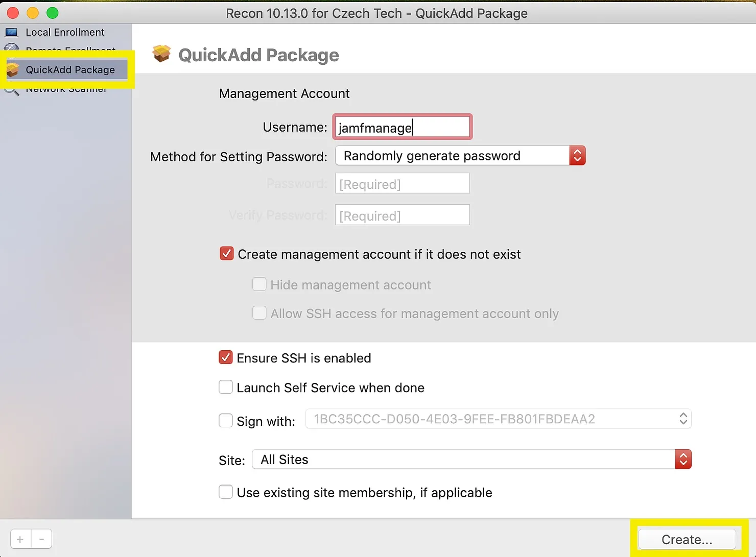Click the password method stepper arrows

click(x=577, y=155)
